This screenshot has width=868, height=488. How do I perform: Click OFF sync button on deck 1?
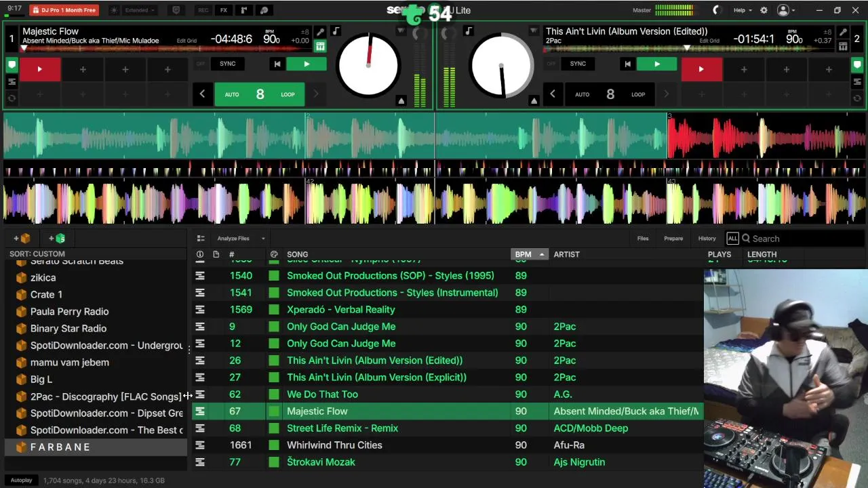[201, 64]
